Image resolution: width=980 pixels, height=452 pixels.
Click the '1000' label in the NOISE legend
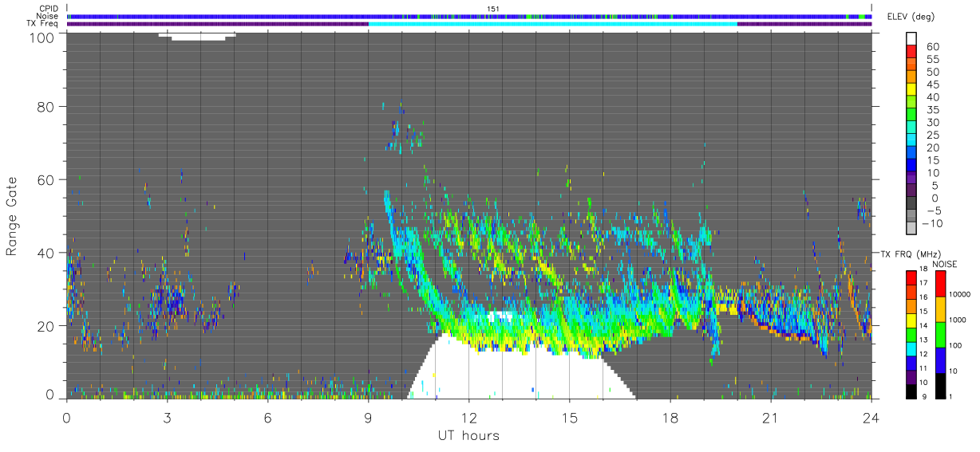click(x=958, y=320)
